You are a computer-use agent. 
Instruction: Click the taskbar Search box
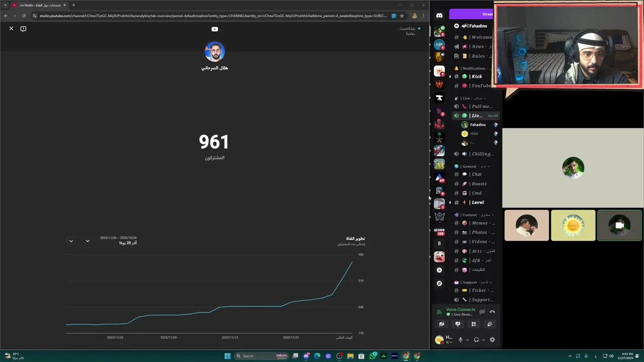[x=261, y=356]
